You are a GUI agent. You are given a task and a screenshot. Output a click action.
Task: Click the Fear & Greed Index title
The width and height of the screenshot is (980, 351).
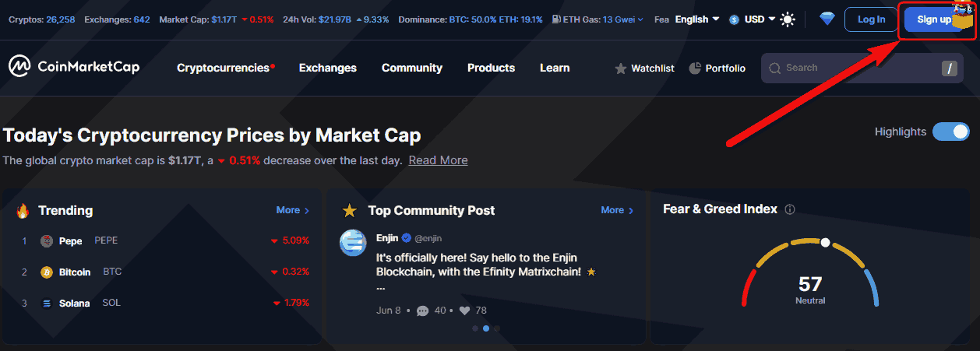coord(720,209)
